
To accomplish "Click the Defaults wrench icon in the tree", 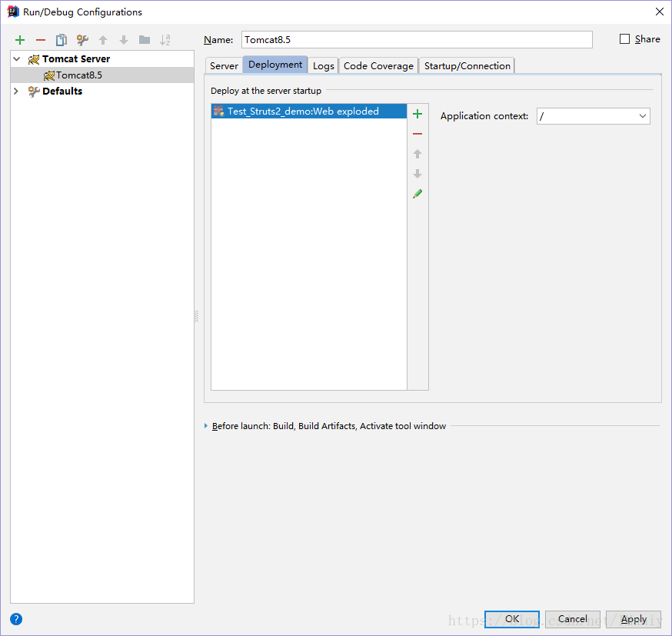I will coord(34,92).
